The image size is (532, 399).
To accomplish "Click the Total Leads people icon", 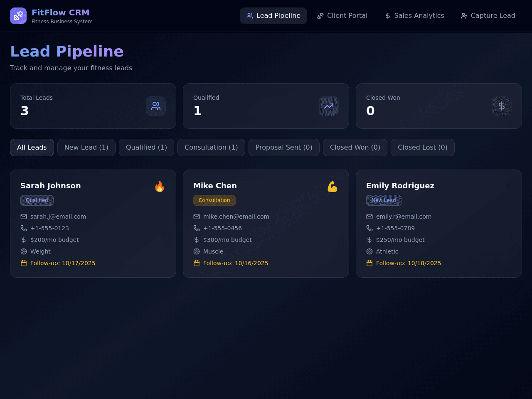I will (156, 106).
